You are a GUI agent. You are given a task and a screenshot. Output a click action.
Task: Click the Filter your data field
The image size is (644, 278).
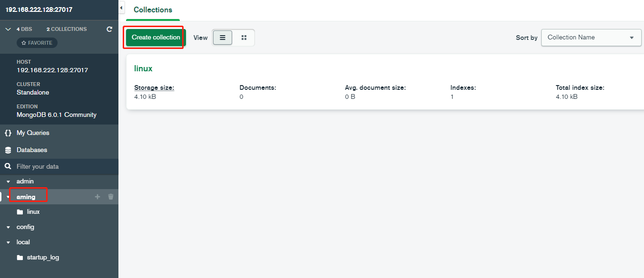59,166
